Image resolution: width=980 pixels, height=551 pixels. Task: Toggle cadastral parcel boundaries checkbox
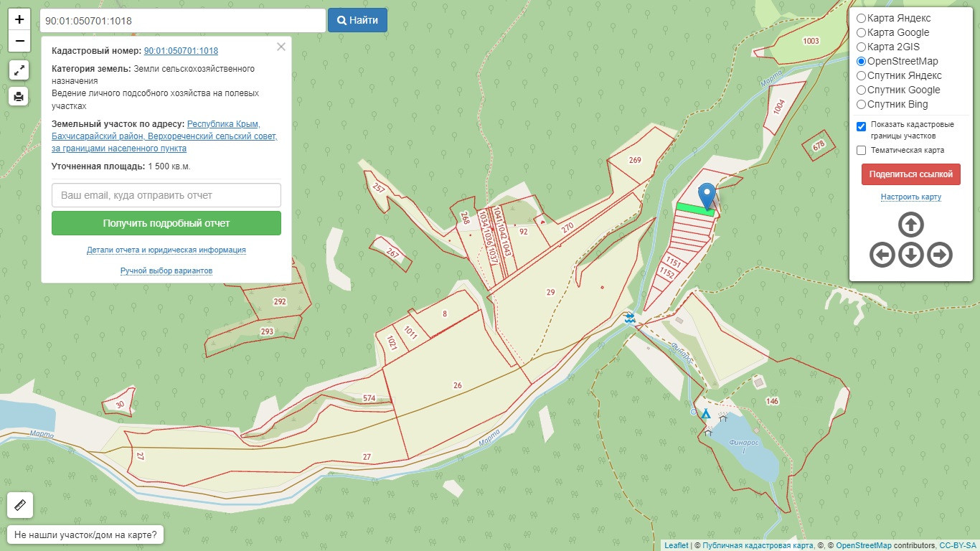coord(862,126)
